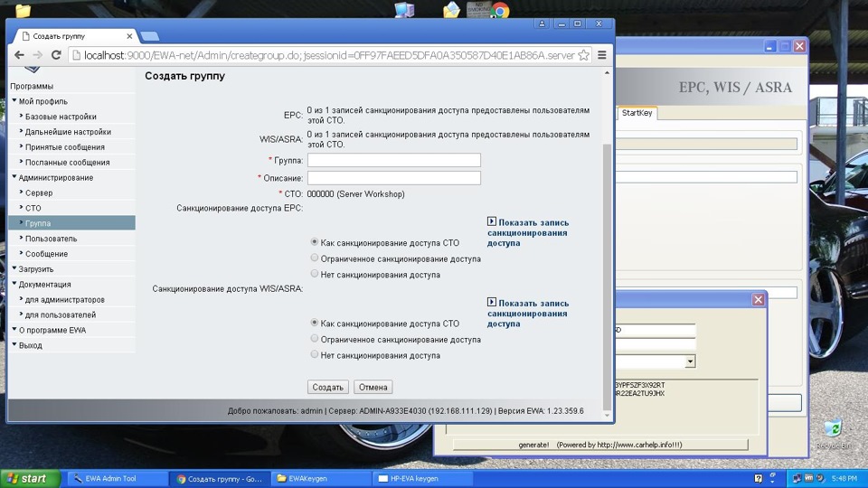
Task: Open the folder icon on the desktop
Action: click(x=23, y=9)
